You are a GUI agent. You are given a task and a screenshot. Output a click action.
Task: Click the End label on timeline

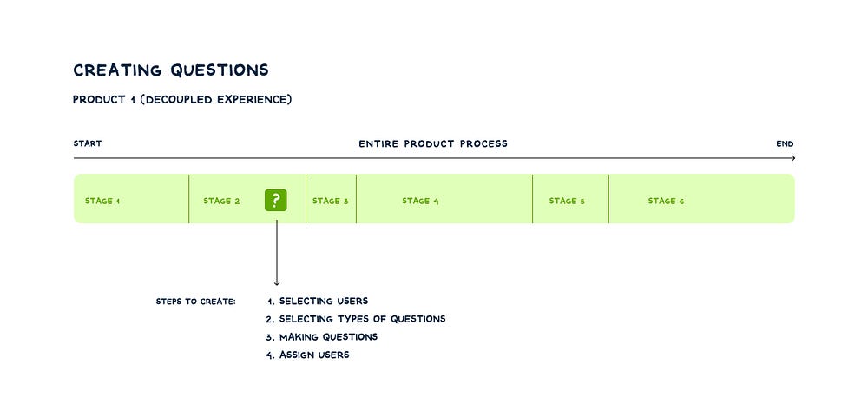click(x=785, y=144)
